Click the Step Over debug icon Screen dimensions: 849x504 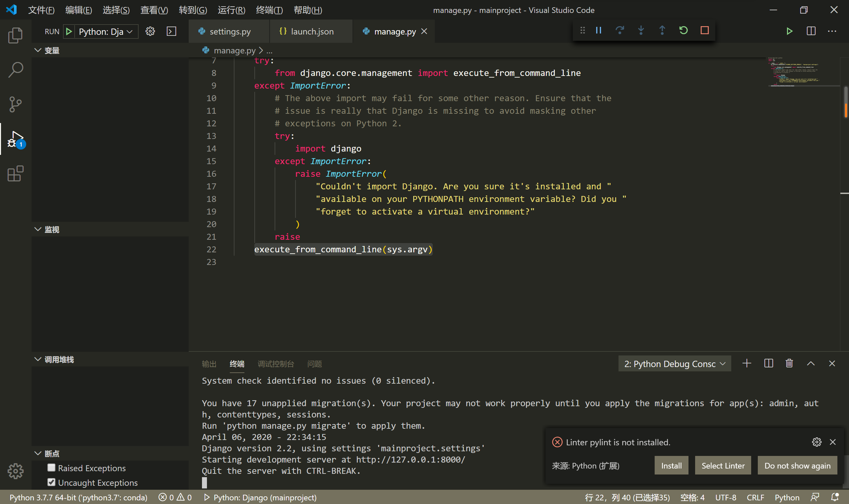(x=620, y=31)
